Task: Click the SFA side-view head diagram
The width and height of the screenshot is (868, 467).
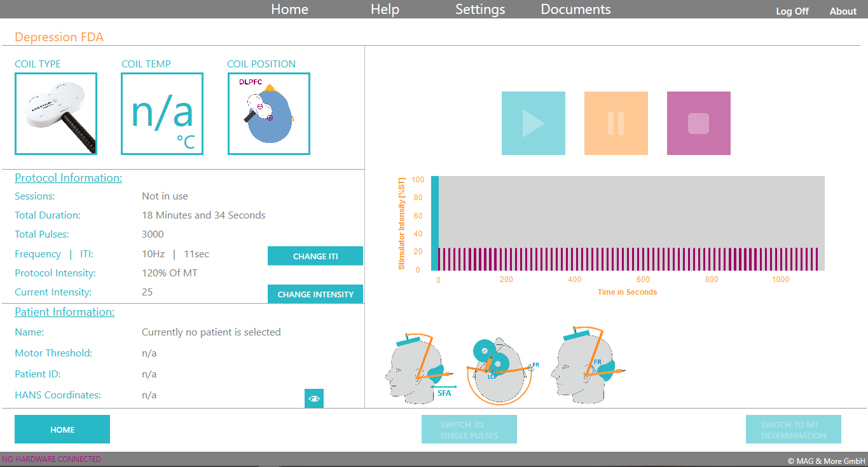Action: click(420, 367)
